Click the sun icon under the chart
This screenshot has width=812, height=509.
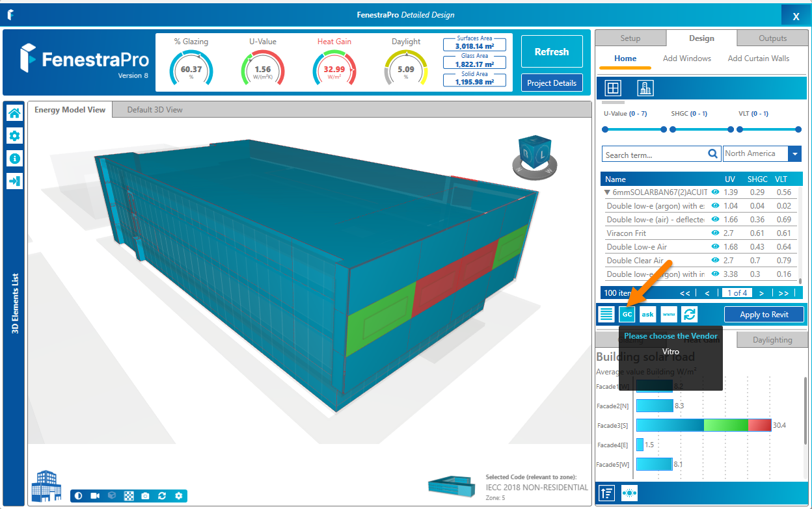click(x=629, y=493)
